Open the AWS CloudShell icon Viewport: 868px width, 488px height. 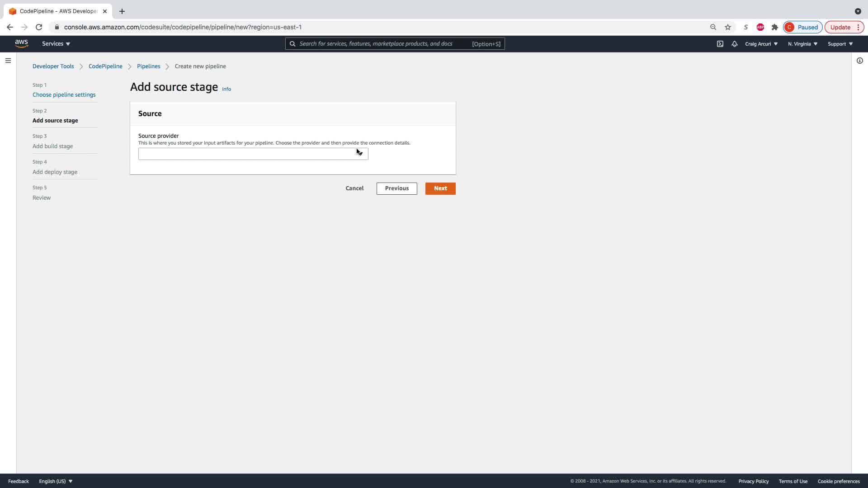tap(720, 44)
